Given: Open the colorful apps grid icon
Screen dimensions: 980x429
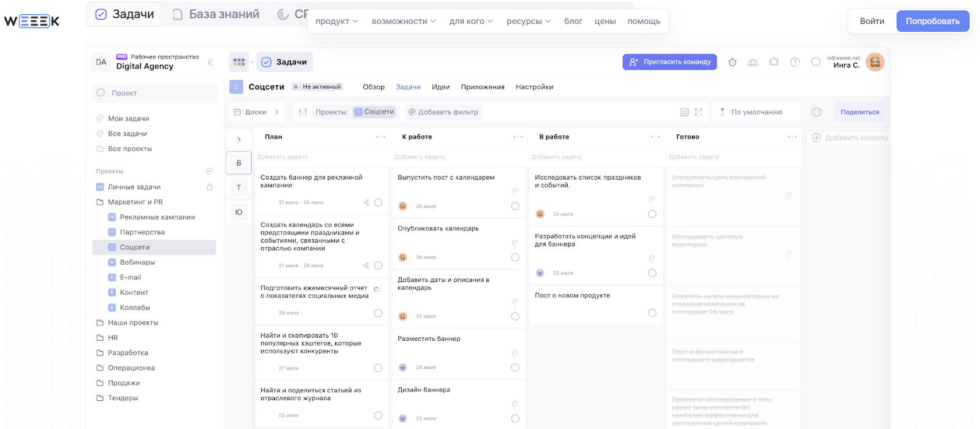Looking at the screenshot, I should point(239,62).
